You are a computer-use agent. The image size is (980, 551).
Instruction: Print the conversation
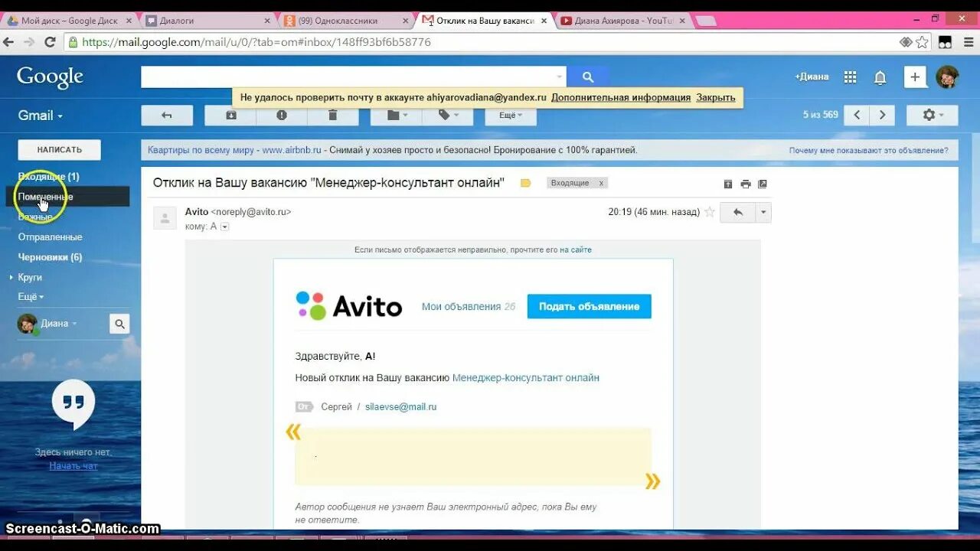(746, 184)
